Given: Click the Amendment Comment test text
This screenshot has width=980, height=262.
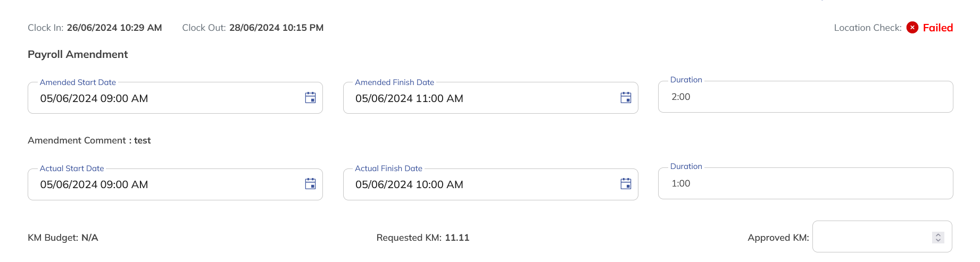Looking at the screenshot, I should point(142,140).
